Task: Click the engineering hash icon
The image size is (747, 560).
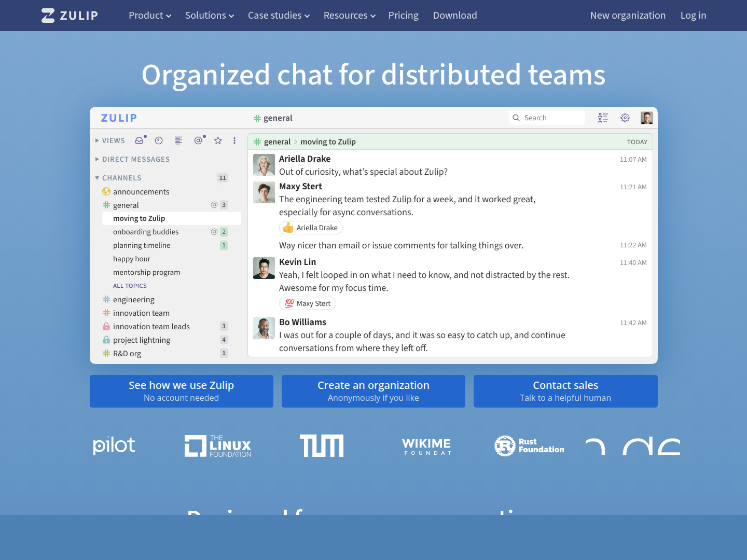Action: pyautogui.click(x=106, y=299)
